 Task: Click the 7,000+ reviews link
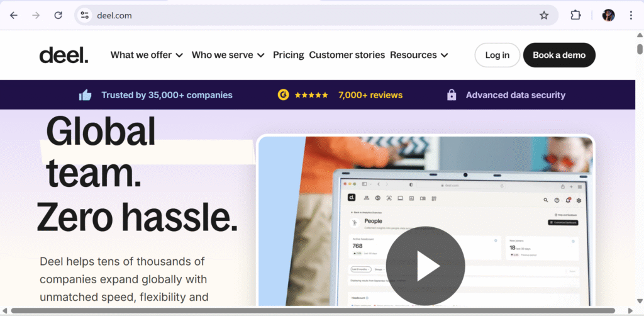point(370,95)
